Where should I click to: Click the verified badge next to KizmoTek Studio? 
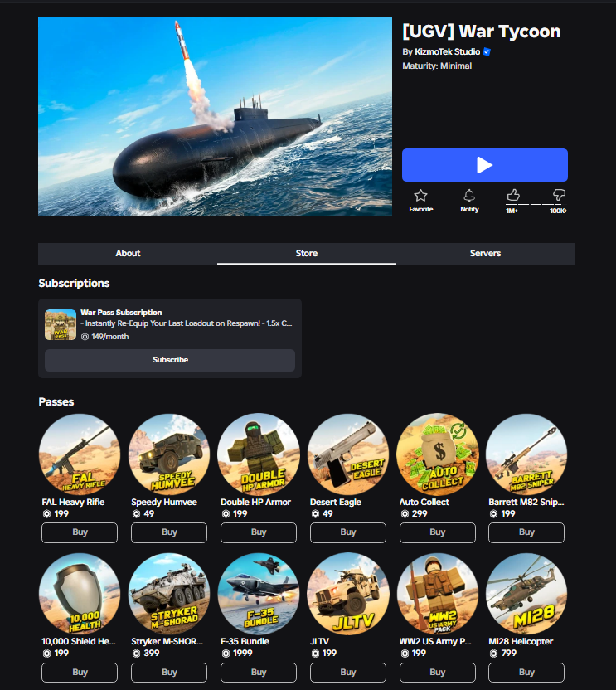pos(487,52)
